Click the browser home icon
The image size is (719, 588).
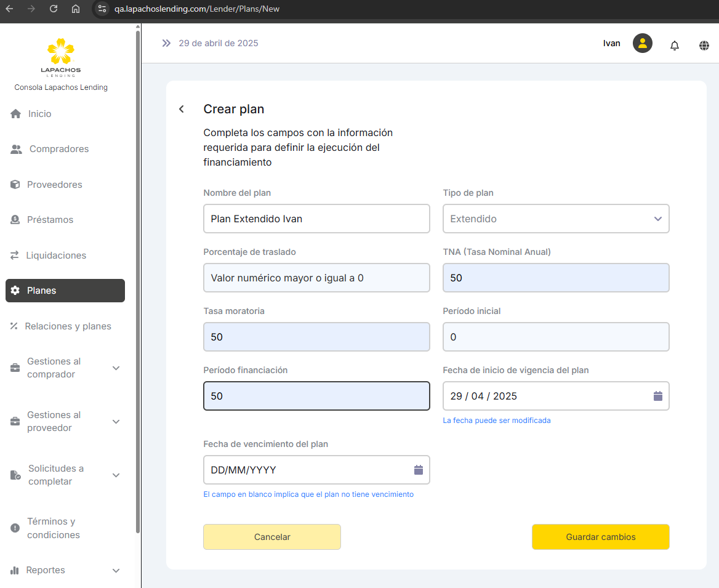(x=76, y=9)
